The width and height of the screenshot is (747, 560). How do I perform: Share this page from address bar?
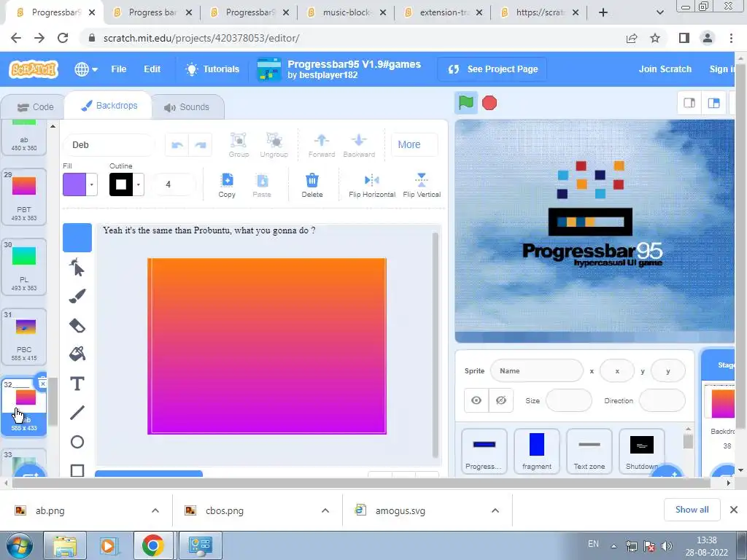[x=632, y=38]
